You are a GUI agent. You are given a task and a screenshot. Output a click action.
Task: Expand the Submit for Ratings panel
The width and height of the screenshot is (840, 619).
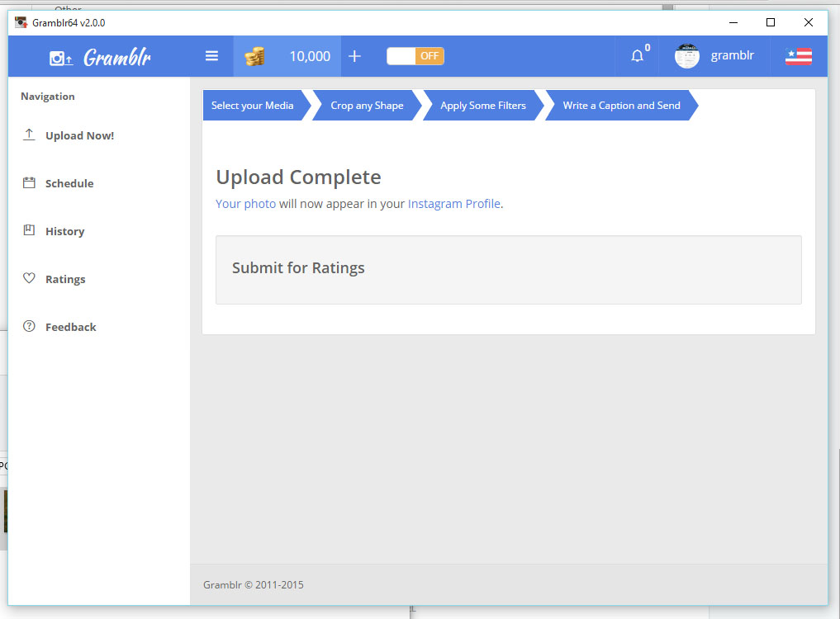coord(298,268)
